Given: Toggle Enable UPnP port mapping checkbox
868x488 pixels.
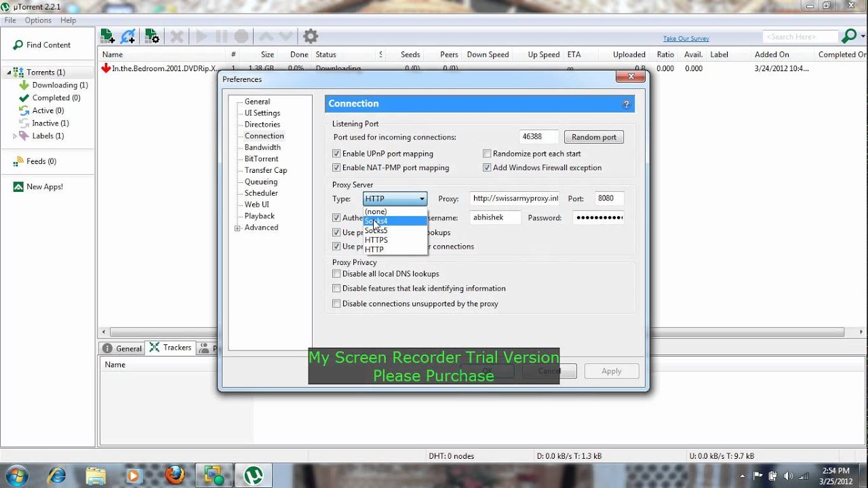Looking at the screenshot, I should [336, 154].
